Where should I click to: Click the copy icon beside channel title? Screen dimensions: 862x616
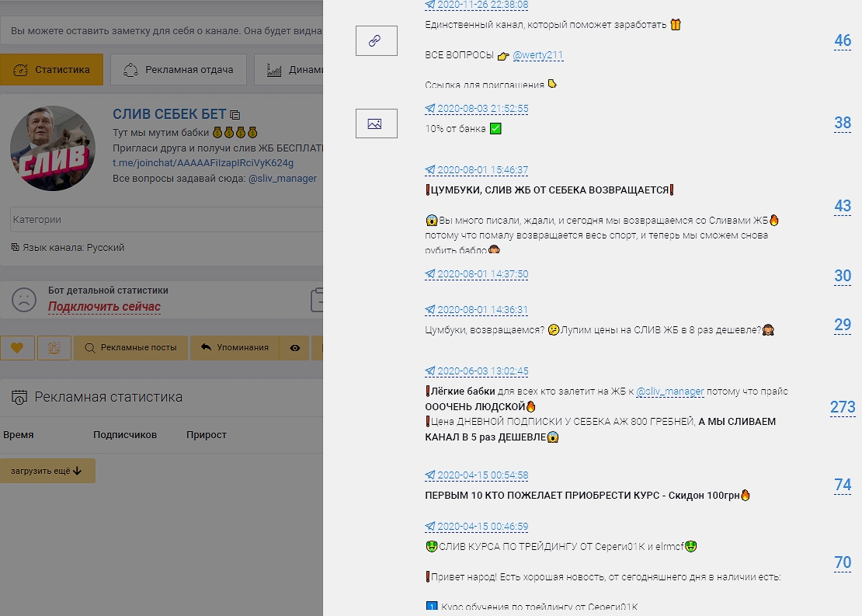click(235, 115)
